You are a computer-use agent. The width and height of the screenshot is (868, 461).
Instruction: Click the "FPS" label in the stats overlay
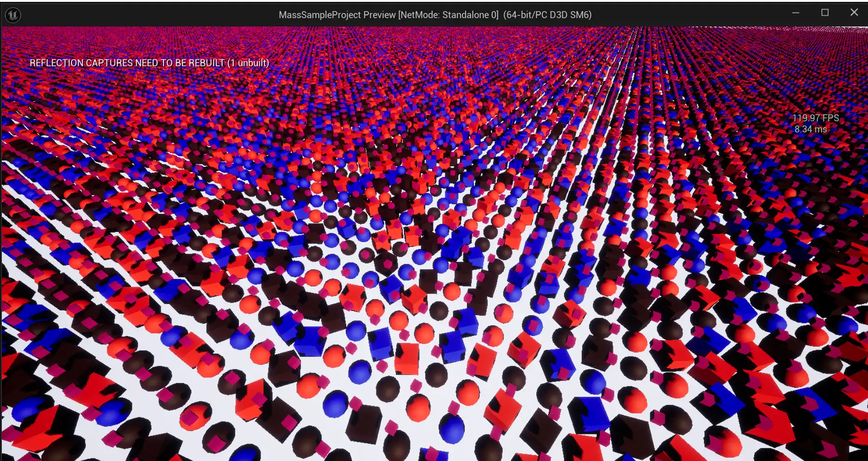830,118
